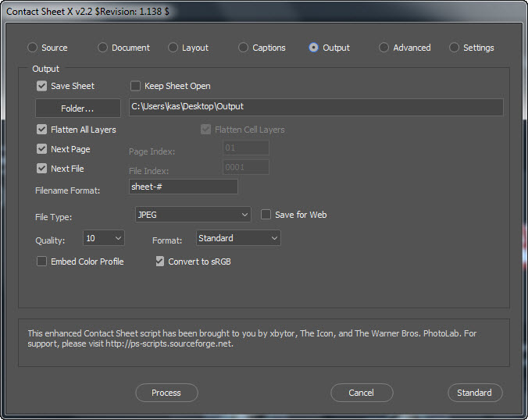This screenshot has width=528, height=420.
Task: Click the Page Index field
Action: (246, 148)
